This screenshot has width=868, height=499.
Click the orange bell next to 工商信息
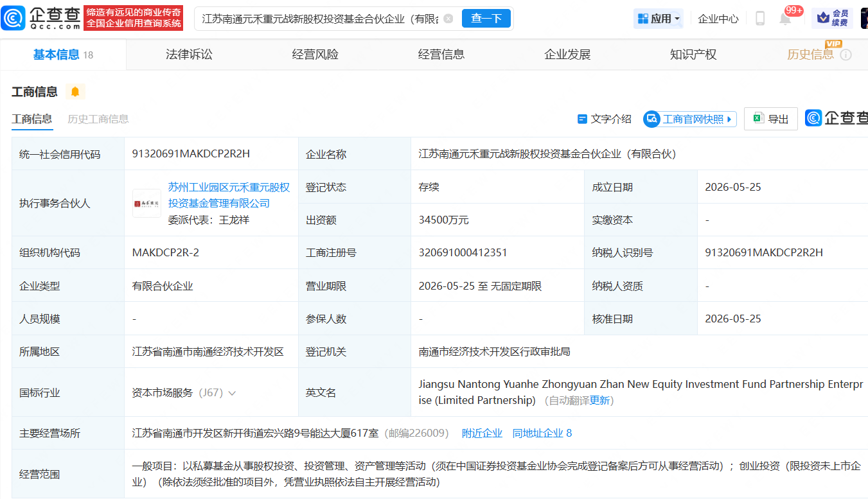(75, 92)
